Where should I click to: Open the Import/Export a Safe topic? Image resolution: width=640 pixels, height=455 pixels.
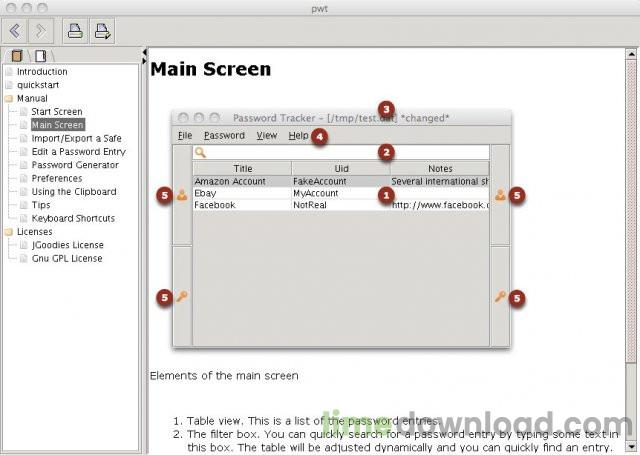(76, 138)
